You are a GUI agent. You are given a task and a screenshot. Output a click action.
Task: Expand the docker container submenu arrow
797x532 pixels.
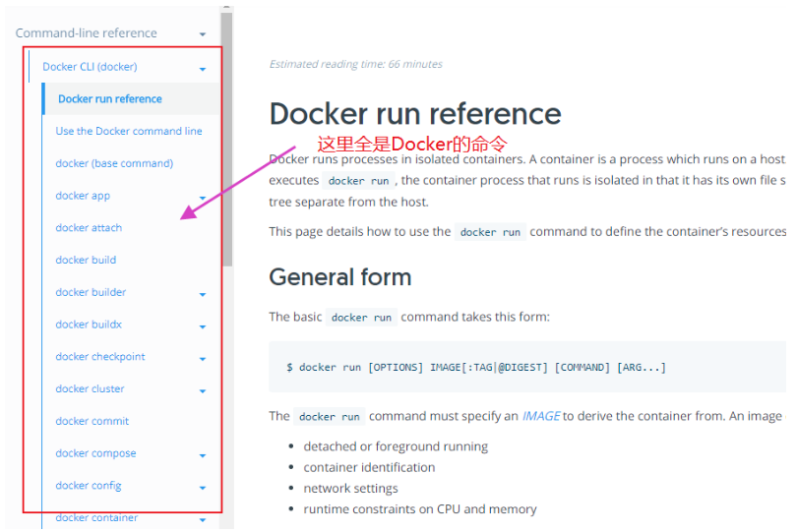[x=203, y=520]
